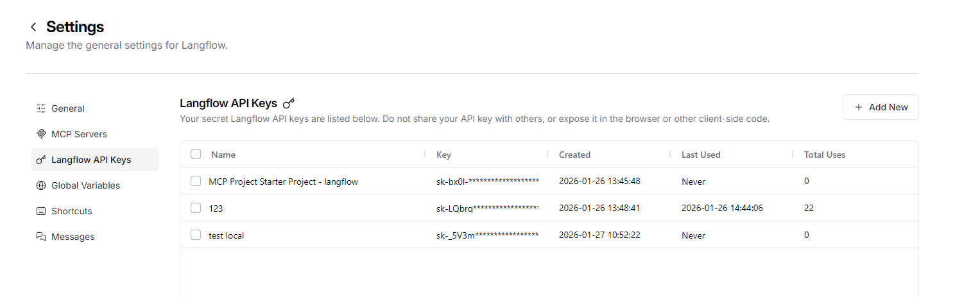Click the Last Used column header
The height and width of the screenshot is (297, 980).
point(701,155)
